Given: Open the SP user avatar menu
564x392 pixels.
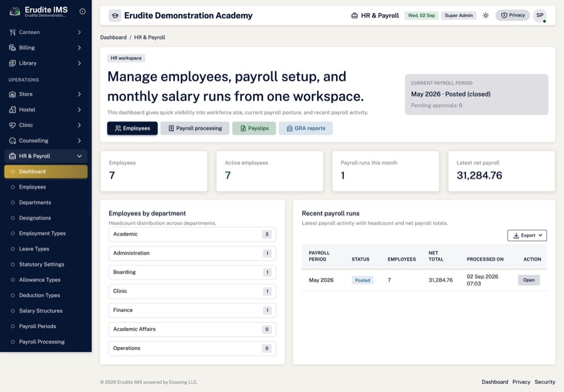Looking at the screenshot, I should 540,16.
